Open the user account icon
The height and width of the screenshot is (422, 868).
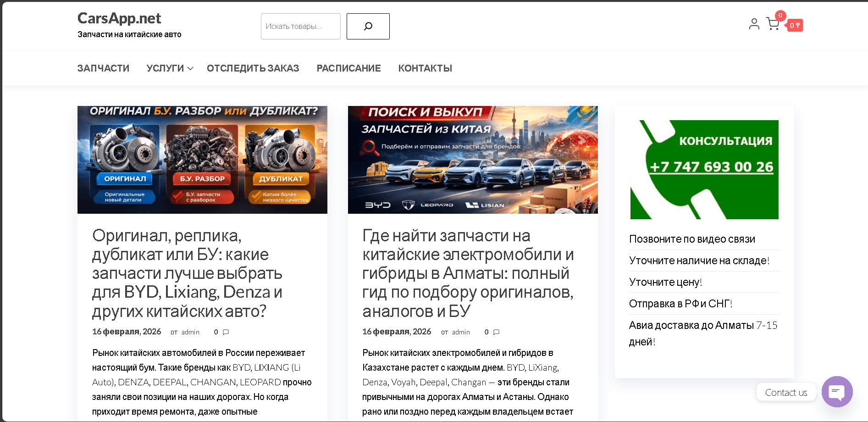pyautogui.click(x=753, y=24)
